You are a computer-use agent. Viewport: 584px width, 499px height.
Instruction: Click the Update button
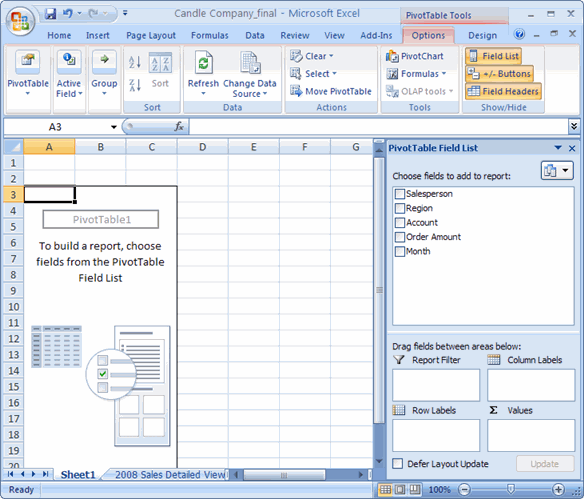click(x=545, y=464)
